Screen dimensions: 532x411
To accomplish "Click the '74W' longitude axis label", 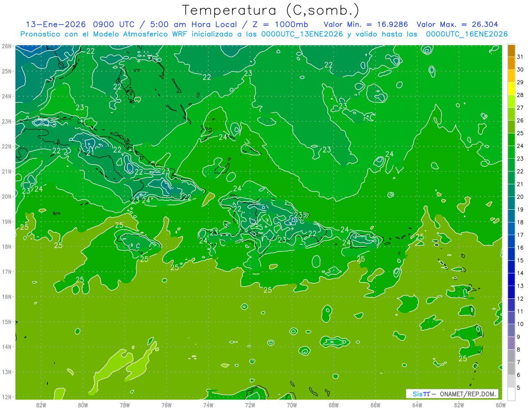I will pyautogui.click(x=208, y=405).
